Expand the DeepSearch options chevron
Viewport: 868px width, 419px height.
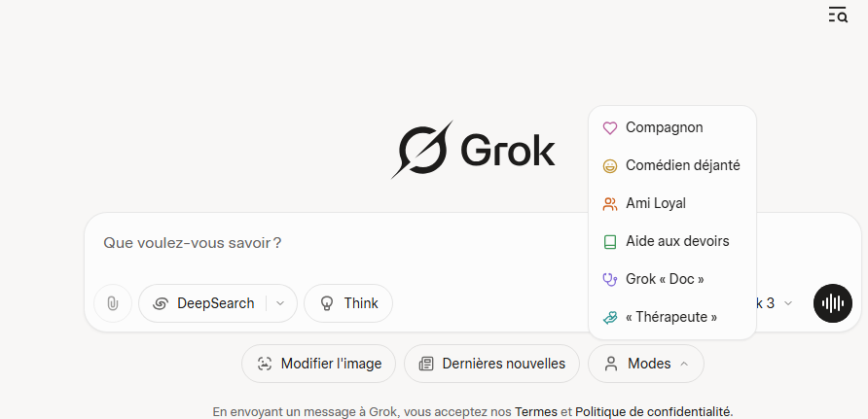[280, 303]
